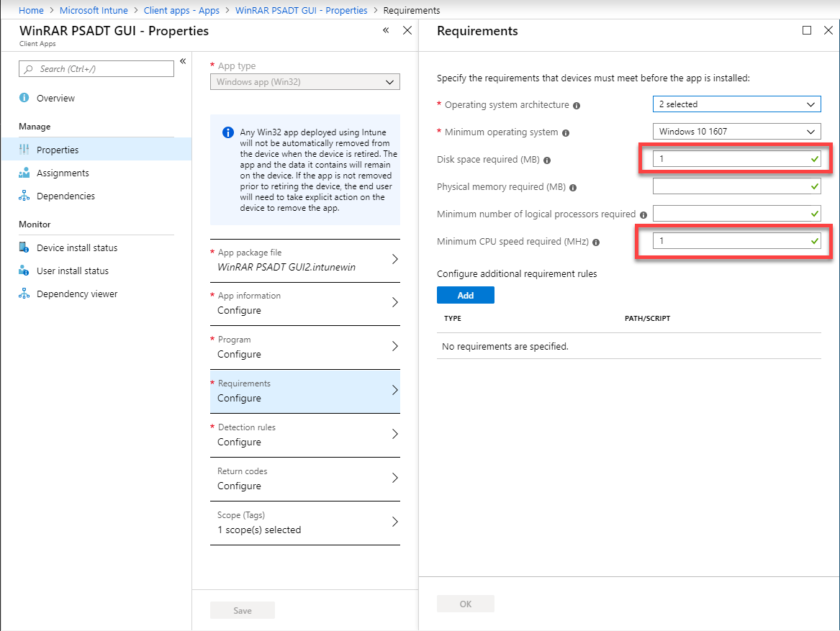Expand the App package file section
840x631 pixels.
[x=304, y=260]
